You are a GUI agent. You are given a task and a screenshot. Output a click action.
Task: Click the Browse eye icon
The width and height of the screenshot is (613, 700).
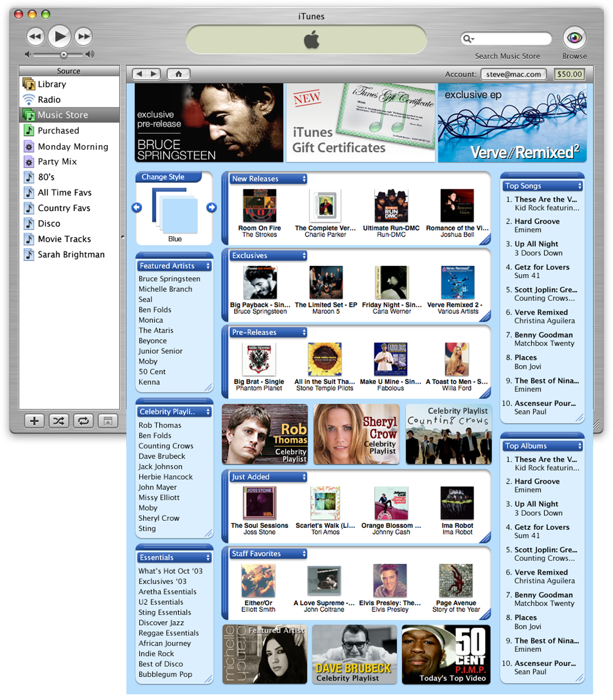(574, 38)
